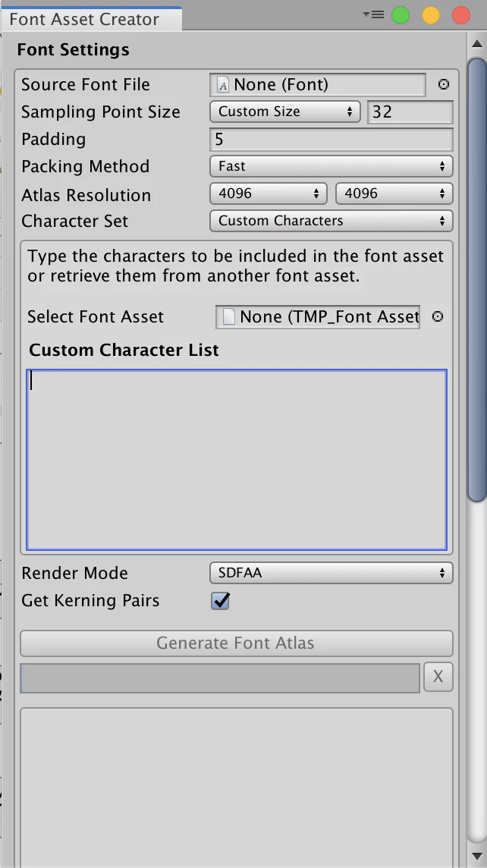The image size is (487, 868).
Task: Open atlas width resolution dropdown
Action: [x=269, y=193]
